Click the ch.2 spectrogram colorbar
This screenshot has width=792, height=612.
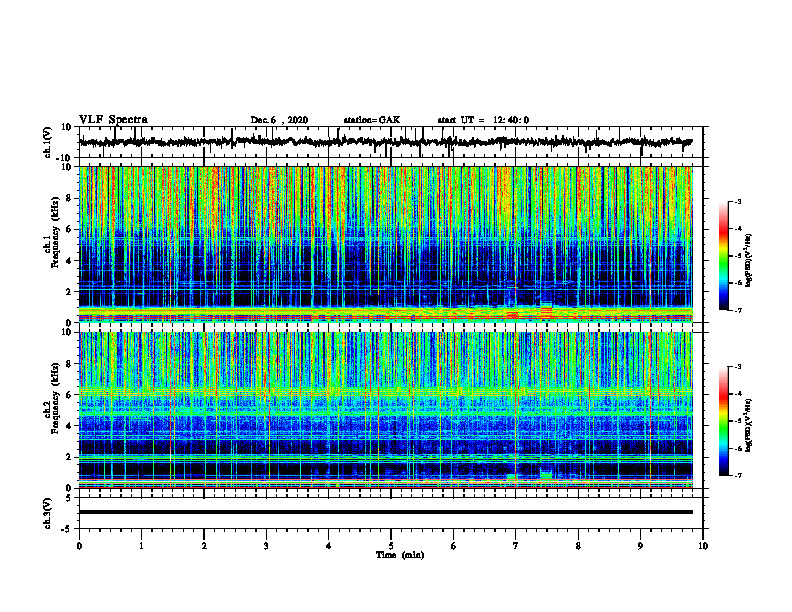tap(723, 421)
